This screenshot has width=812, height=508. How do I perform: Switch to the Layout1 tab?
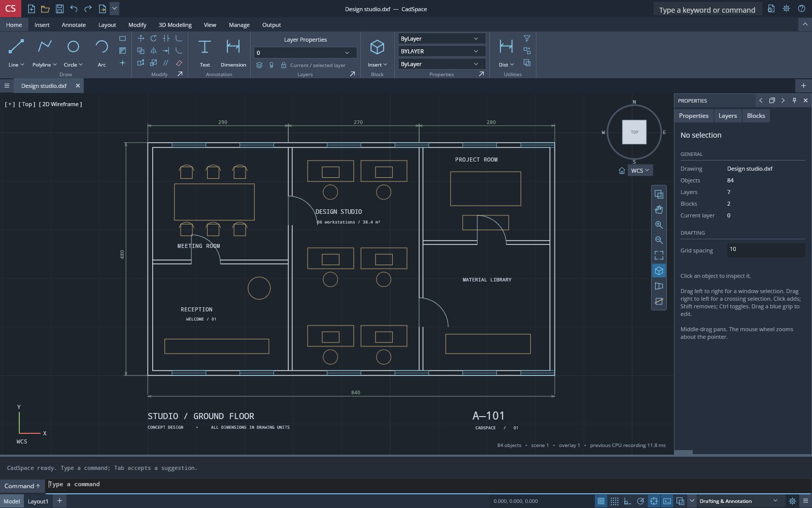[x=38, y=501]
